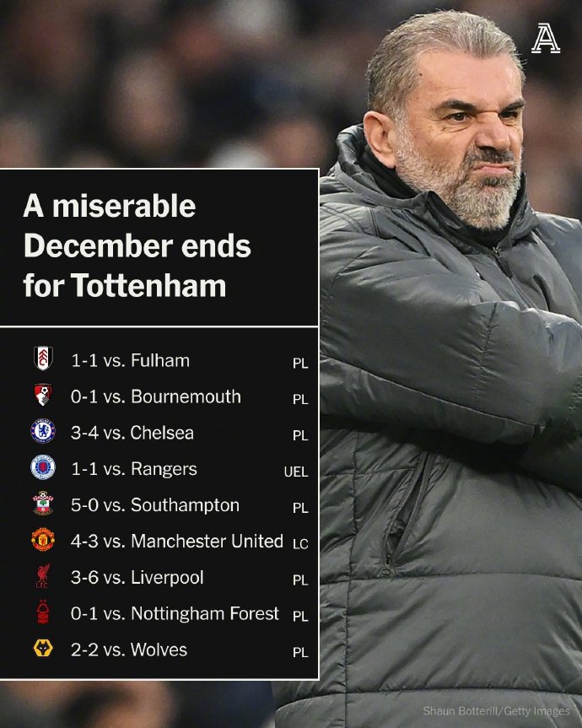This screenshot has height=728, width=582.
Task: Select the '1-1 vs. Fulham' result text
Action: coord(130,360)
